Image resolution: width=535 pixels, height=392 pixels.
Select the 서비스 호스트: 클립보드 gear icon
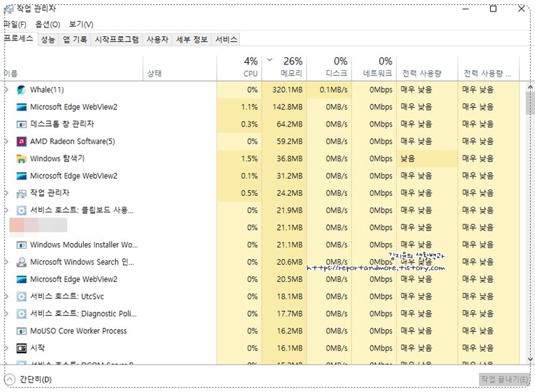click(21, 210)
